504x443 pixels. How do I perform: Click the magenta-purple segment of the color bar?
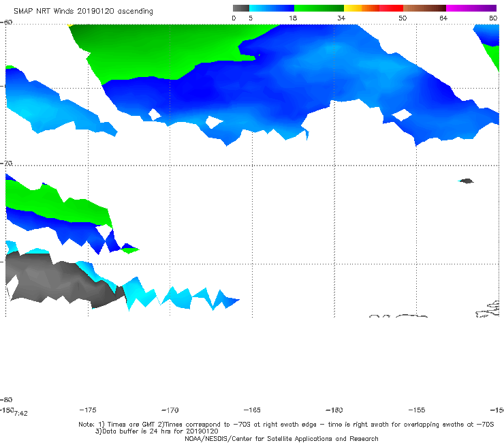[471, 8]
